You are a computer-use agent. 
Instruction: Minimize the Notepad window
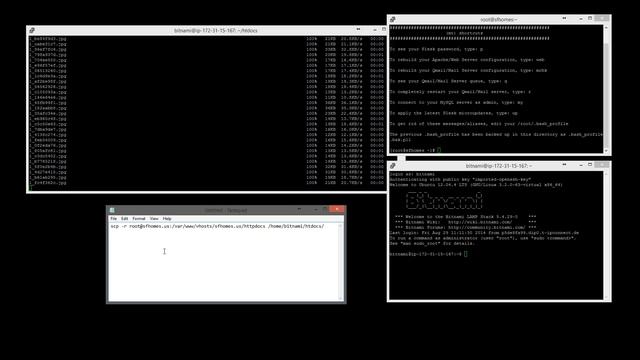pyautogui.click(x=316, y=209)
